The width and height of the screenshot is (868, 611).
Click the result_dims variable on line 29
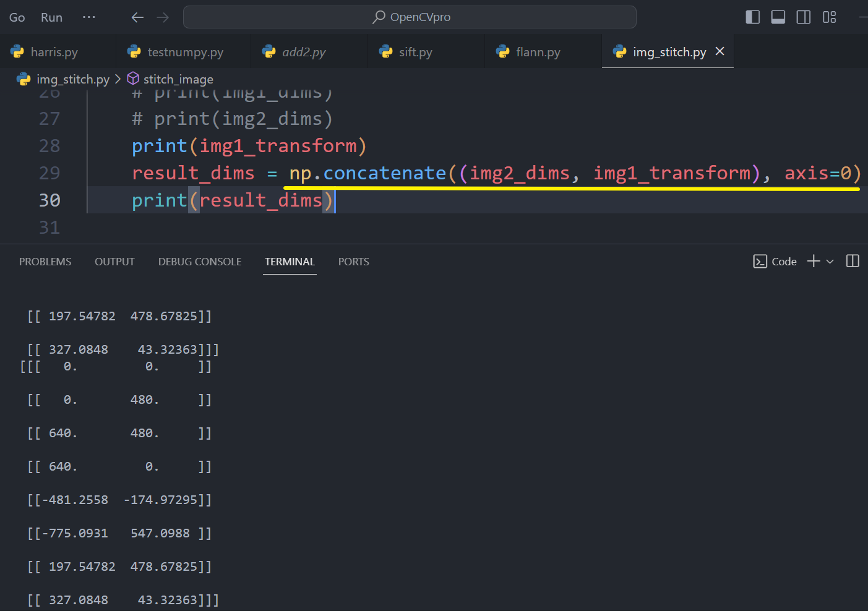point(193,173)
